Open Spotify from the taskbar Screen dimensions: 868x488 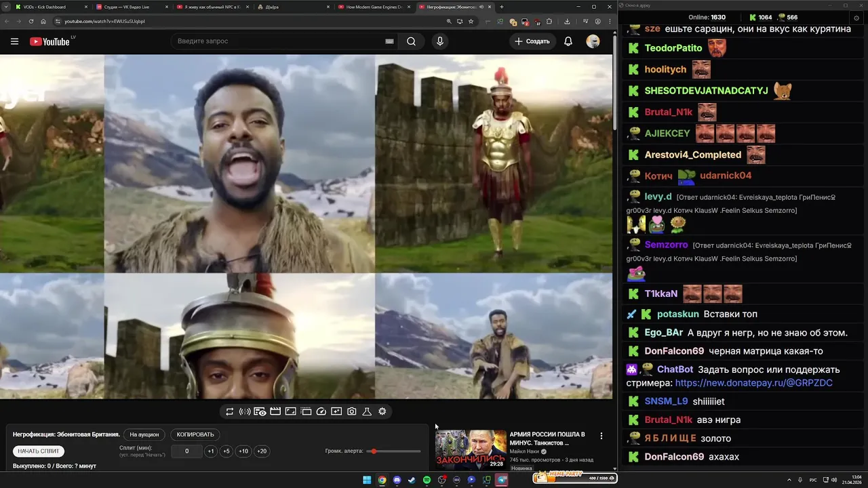coord(427,480)
